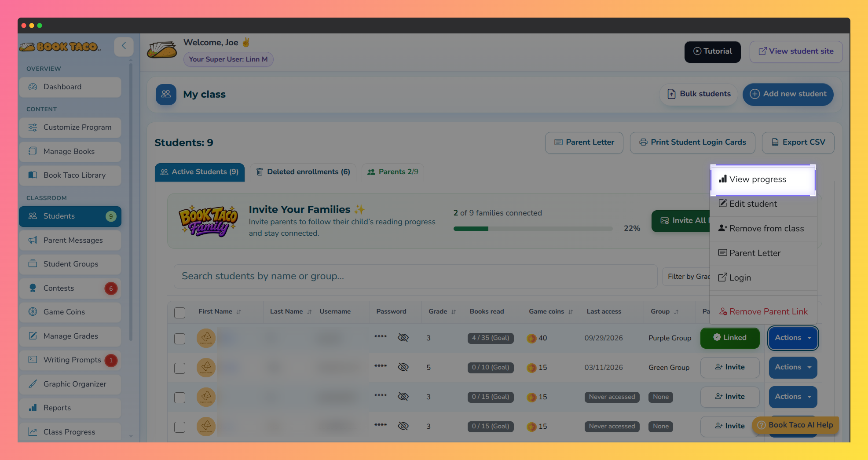Switch to Deleted enrollments (6) tab
This screenshot has height=460, width=868.
(x=303, y=172)
